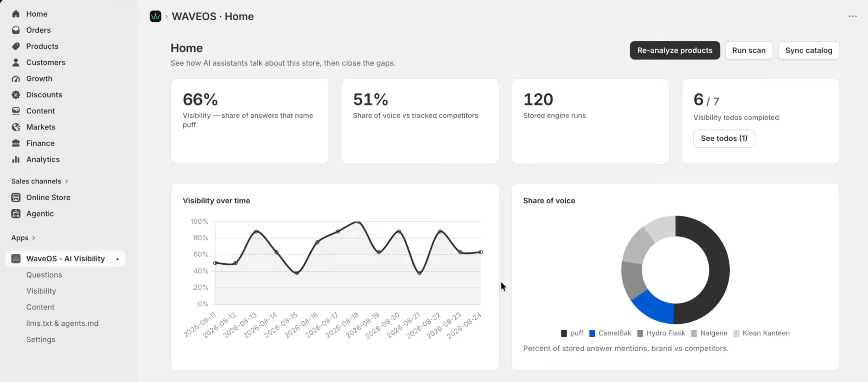Go to the Products section
This screenshot has width=868, height=382.
[x=42, y=46]
